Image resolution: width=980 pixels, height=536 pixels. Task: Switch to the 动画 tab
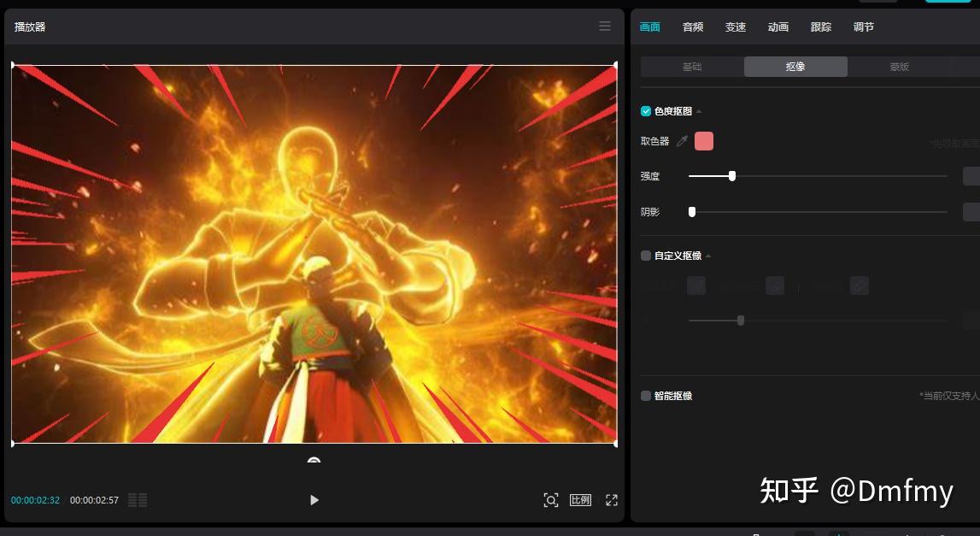(778, 27)
